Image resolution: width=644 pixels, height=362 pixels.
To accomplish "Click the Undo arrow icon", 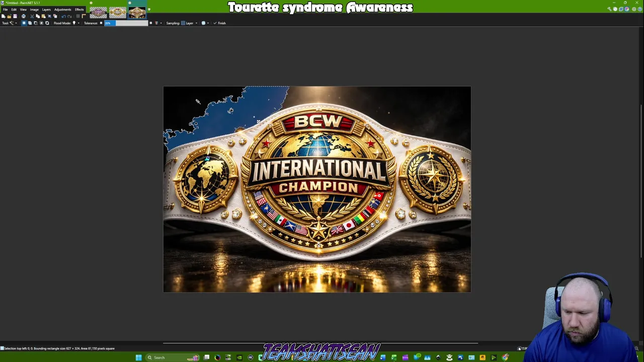I will coord(63,17).
